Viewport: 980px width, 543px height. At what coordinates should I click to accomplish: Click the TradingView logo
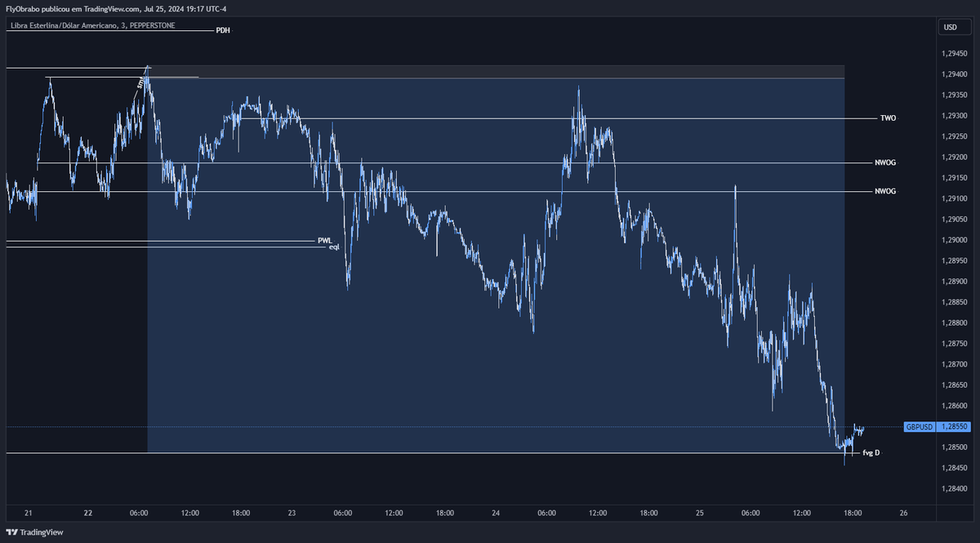[34, 532]
